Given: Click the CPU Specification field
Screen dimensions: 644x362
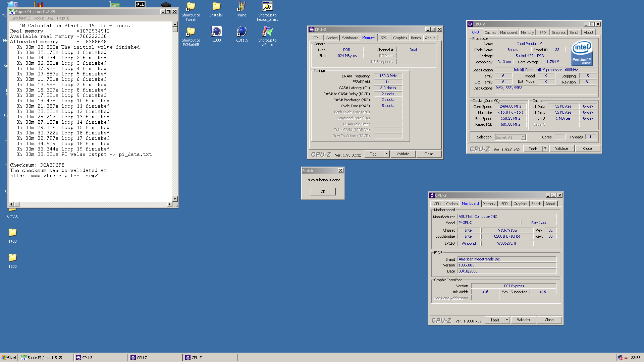Looking at the screenshot, I should (x=545, y=70).
